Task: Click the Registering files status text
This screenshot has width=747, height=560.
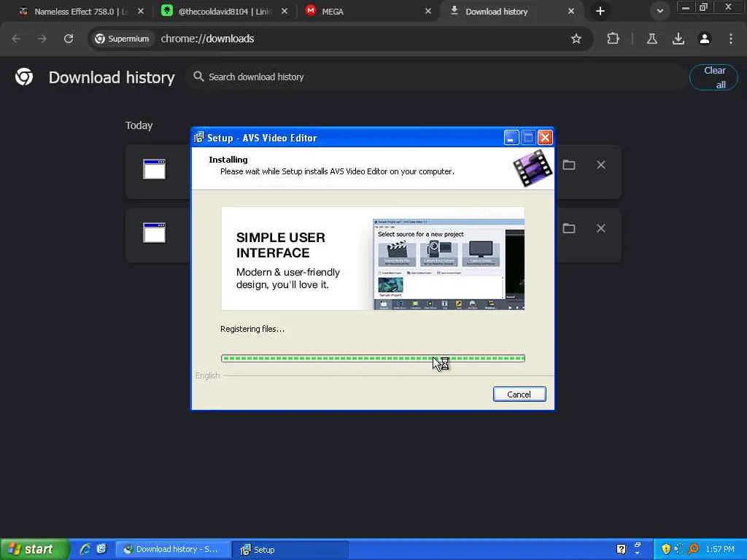Action: point(252,329)
